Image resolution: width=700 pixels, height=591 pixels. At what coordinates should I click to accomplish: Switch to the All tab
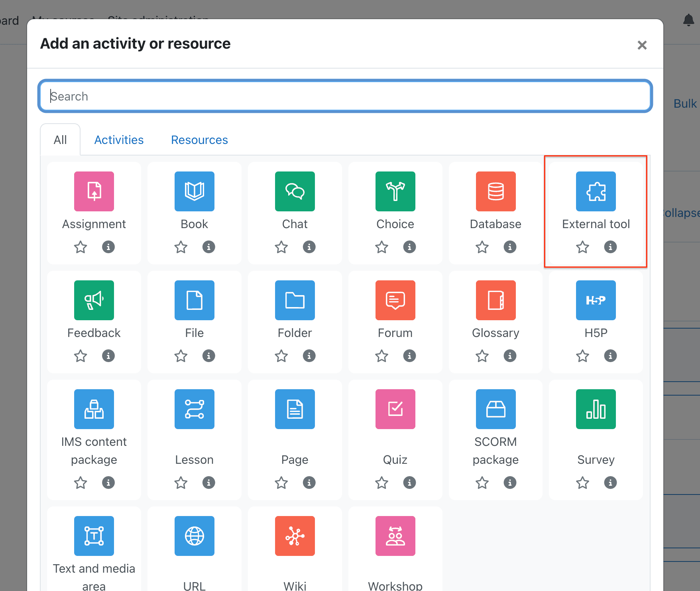click(60, 140)
